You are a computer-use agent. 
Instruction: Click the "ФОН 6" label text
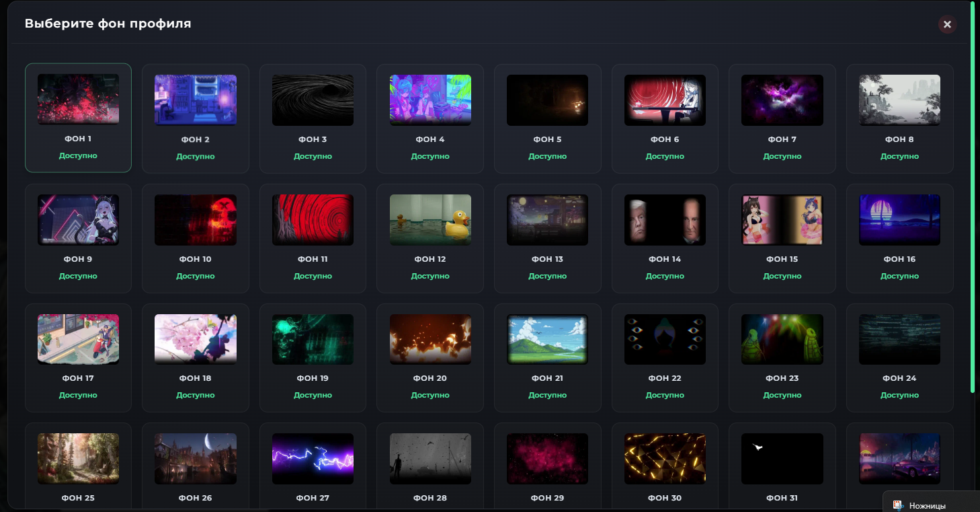pyautogui.click(x=665, y=139)
